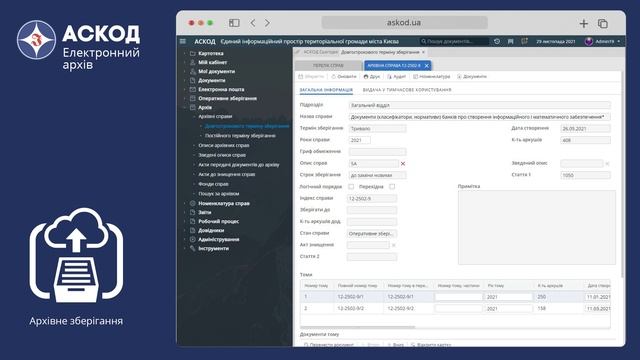
Task: Click the Примітка text area
Action: click(x=537, y=227)
